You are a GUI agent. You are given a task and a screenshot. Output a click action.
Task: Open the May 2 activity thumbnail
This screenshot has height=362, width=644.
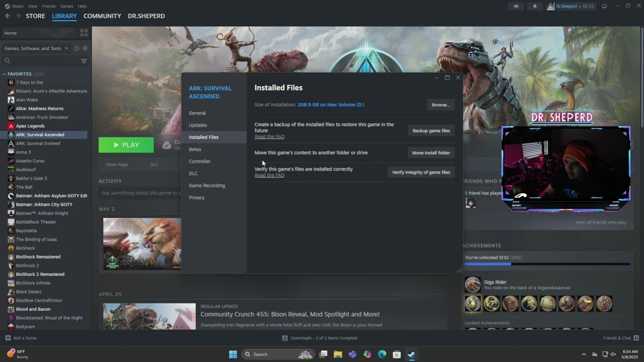click(142, 244)
